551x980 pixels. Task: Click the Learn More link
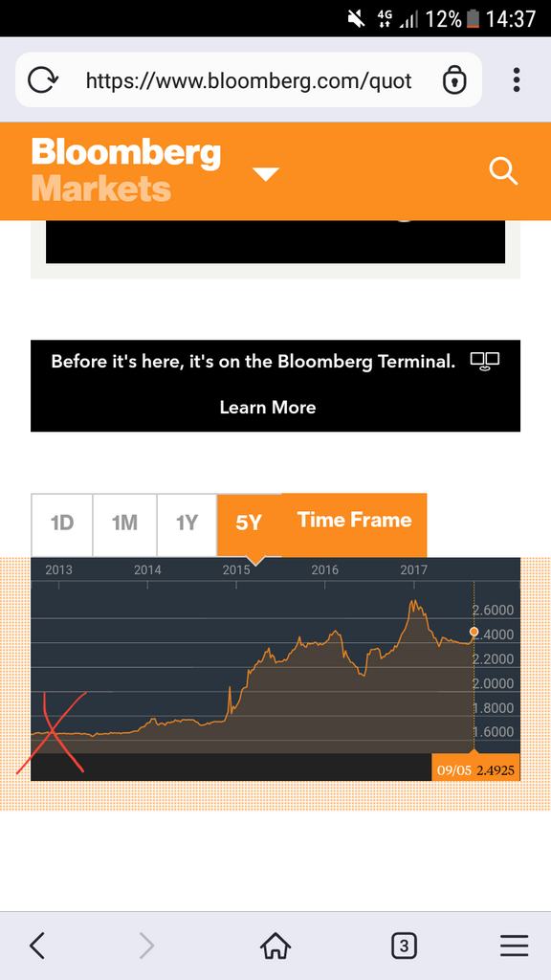[x=268, y=408]
